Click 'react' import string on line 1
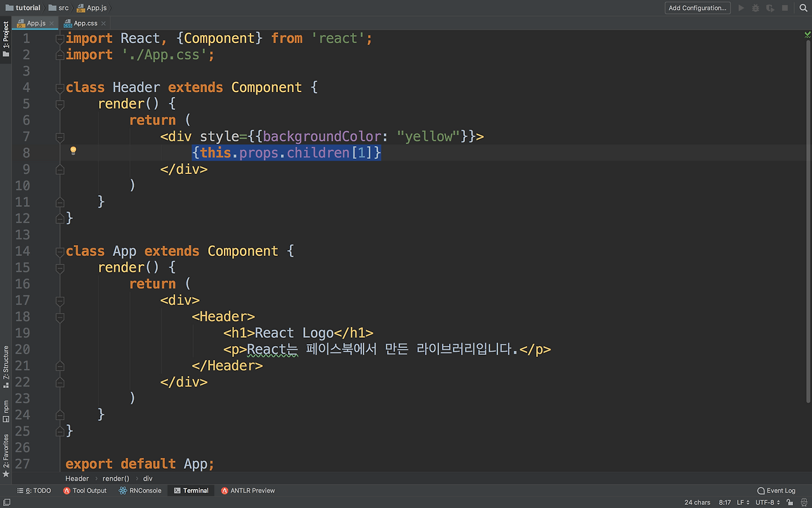Viewport: 812px width, 508px height. (337, 39)
